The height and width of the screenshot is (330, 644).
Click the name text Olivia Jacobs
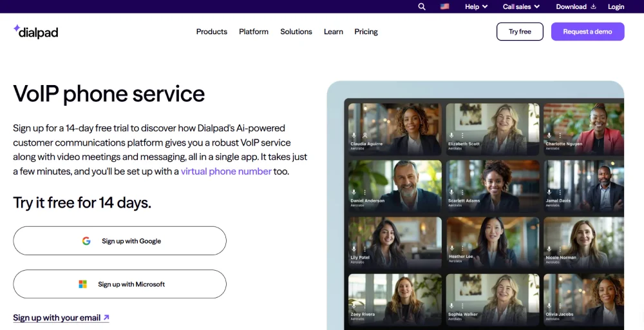click(561, 315)
